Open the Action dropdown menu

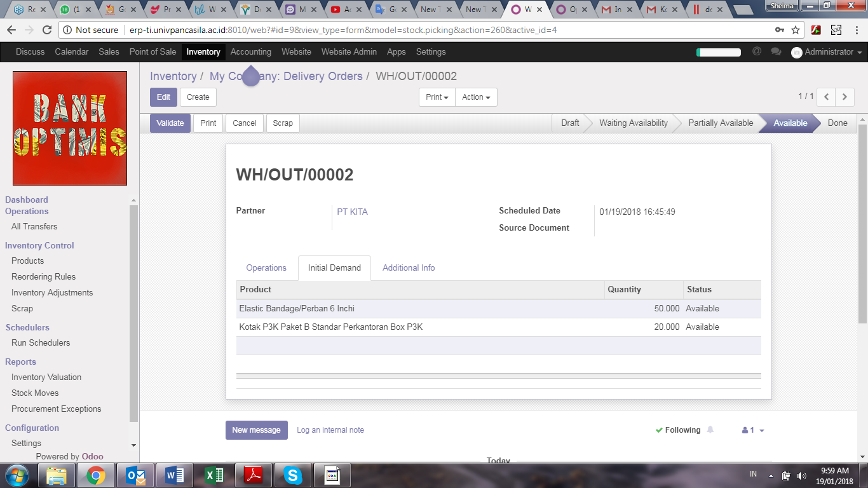(476, 97)
